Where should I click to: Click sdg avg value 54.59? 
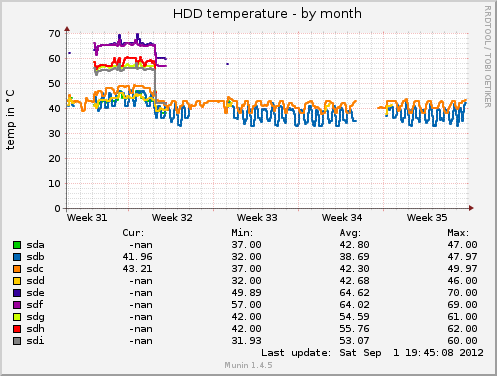(354, 317)
